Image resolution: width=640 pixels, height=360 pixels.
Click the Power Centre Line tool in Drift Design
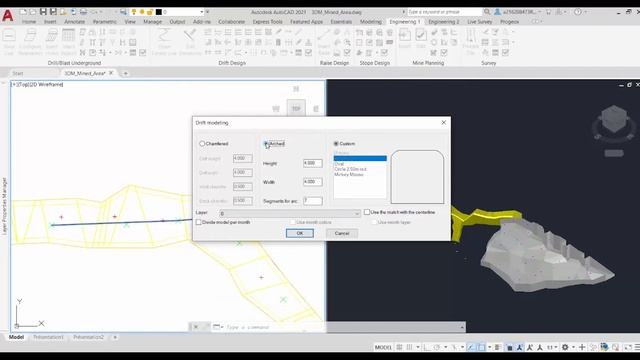point(164,42)
